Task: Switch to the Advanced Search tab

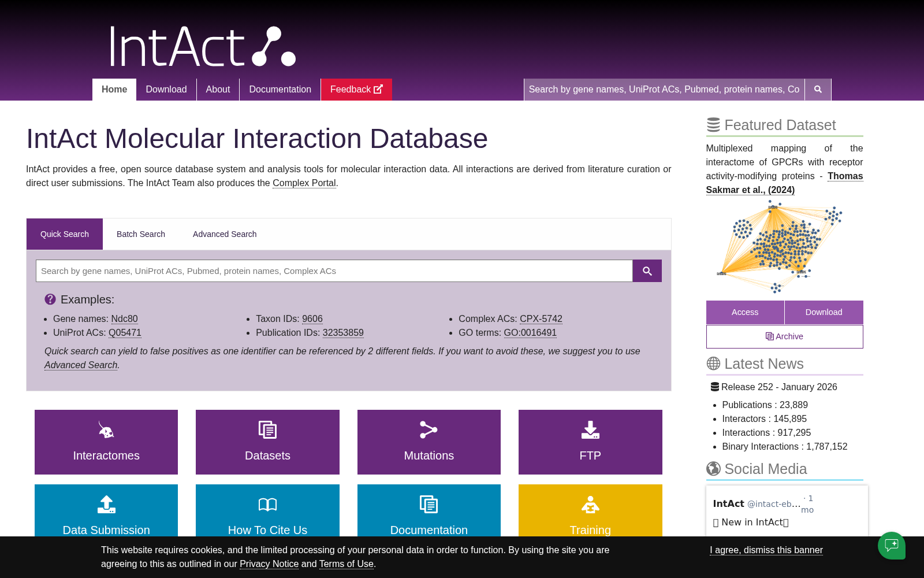Action: (225, 234)
